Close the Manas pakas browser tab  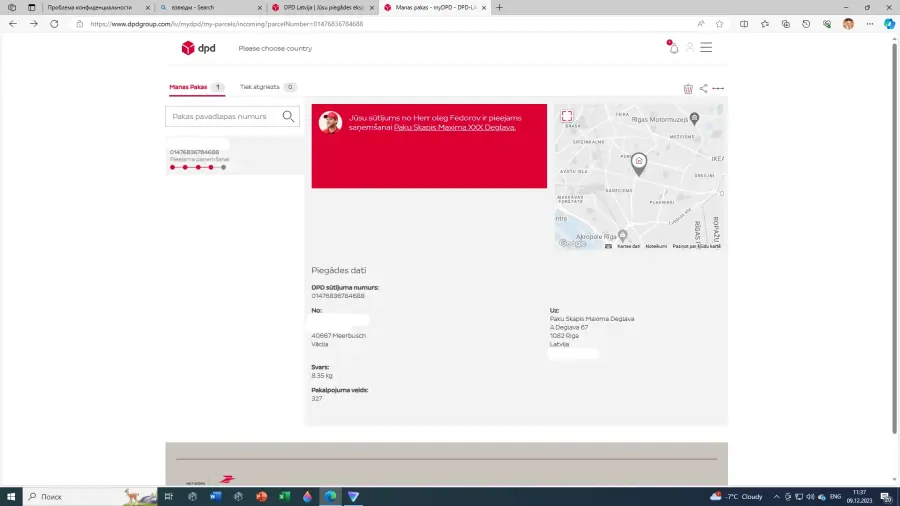coord(483,7)
